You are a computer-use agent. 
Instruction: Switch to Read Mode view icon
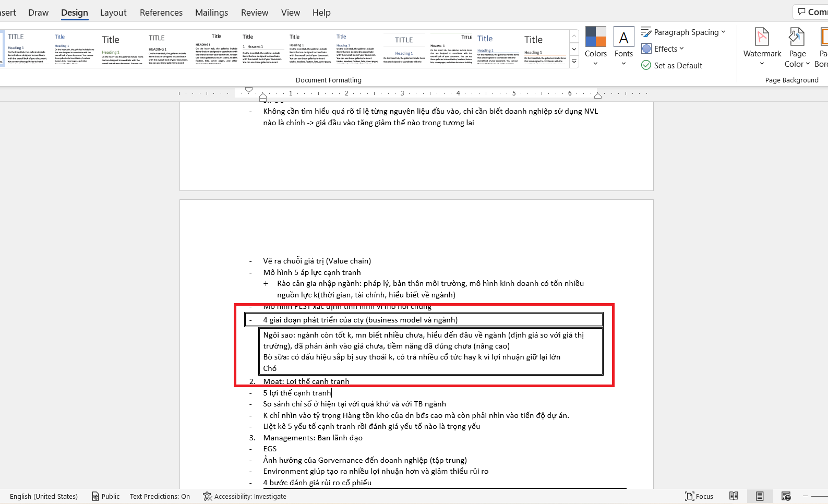pyautogui.click(x=734, y=496)
